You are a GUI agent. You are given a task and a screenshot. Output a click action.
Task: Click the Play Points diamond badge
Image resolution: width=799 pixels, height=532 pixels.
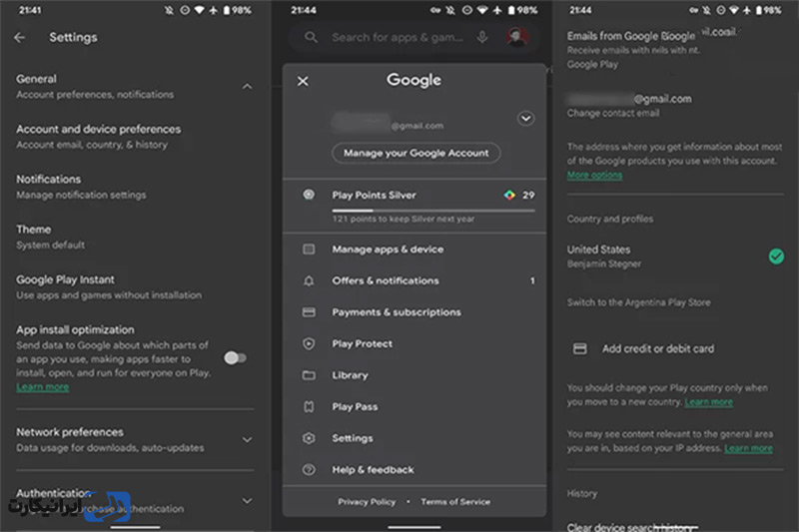509,195
